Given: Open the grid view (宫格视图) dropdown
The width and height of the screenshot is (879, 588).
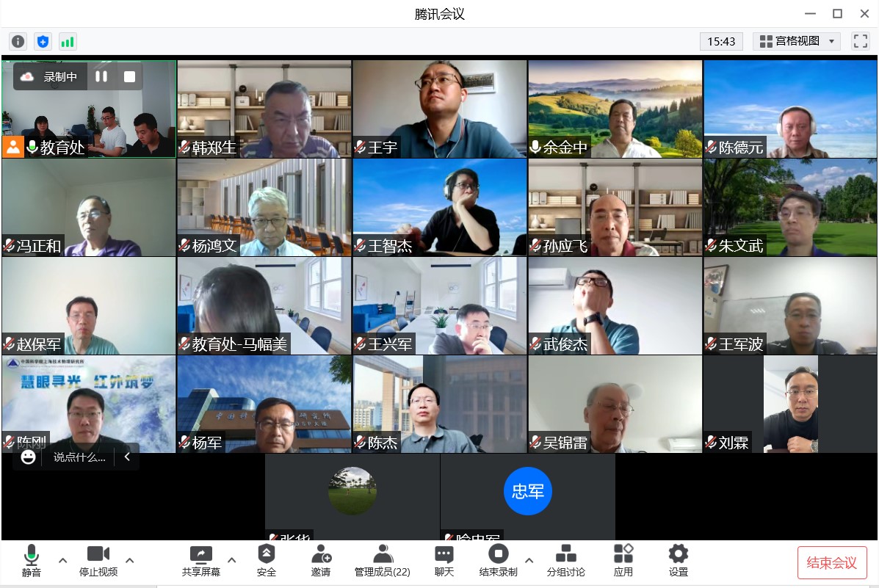Looking at the screenshot, I should click(796, 41).
